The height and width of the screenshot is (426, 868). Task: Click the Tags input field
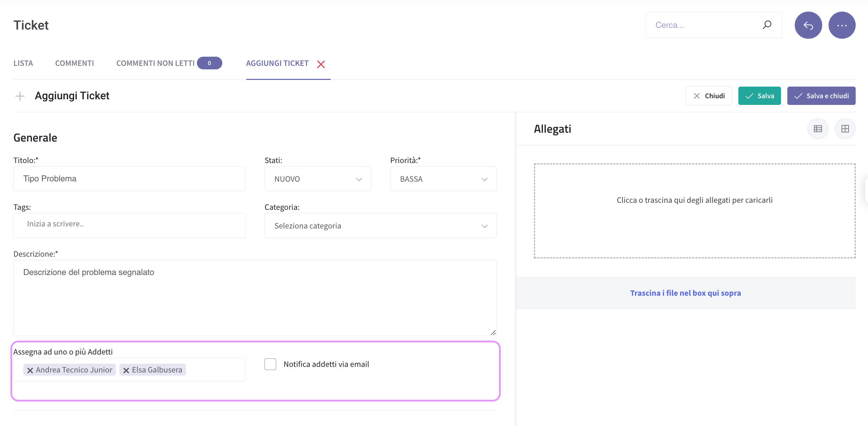[129, 226]
